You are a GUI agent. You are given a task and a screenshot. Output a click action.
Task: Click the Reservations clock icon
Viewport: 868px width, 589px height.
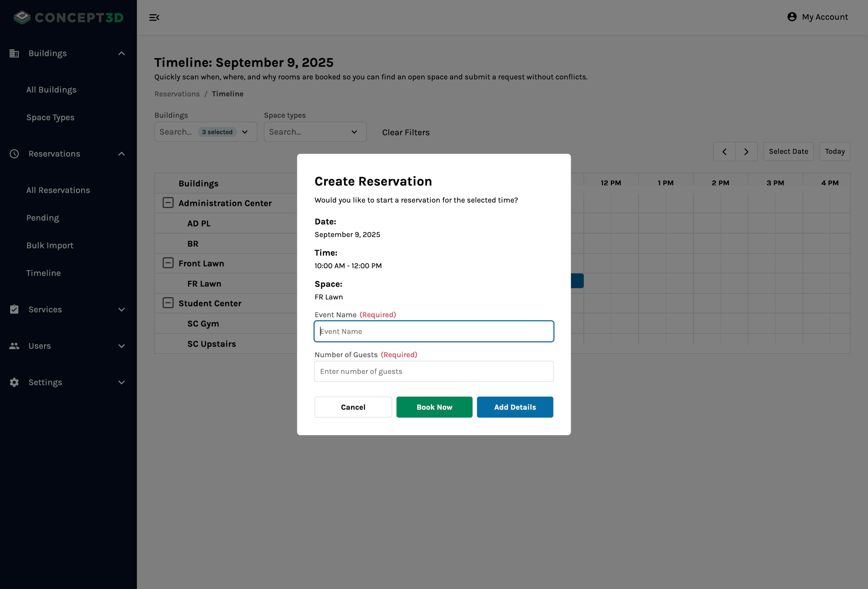click(14, 154)
